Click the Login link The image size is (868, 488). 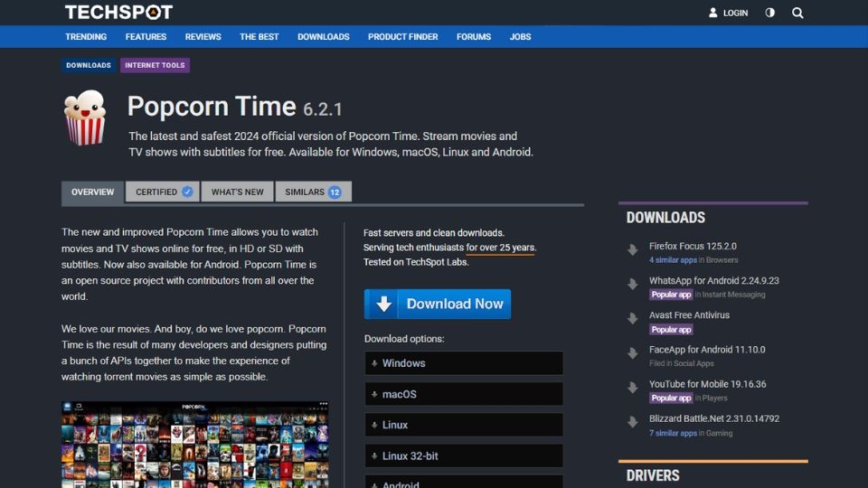(x=735, y=13)
